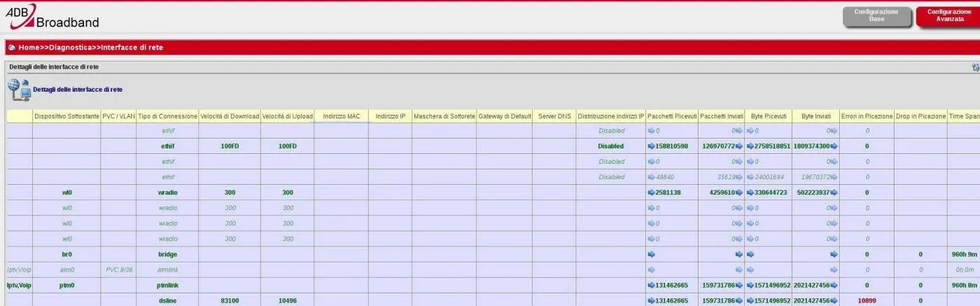The image size is (980, 306).
Task: Switch to Configurazione Avanzata tab
Action: pos(949,16)
